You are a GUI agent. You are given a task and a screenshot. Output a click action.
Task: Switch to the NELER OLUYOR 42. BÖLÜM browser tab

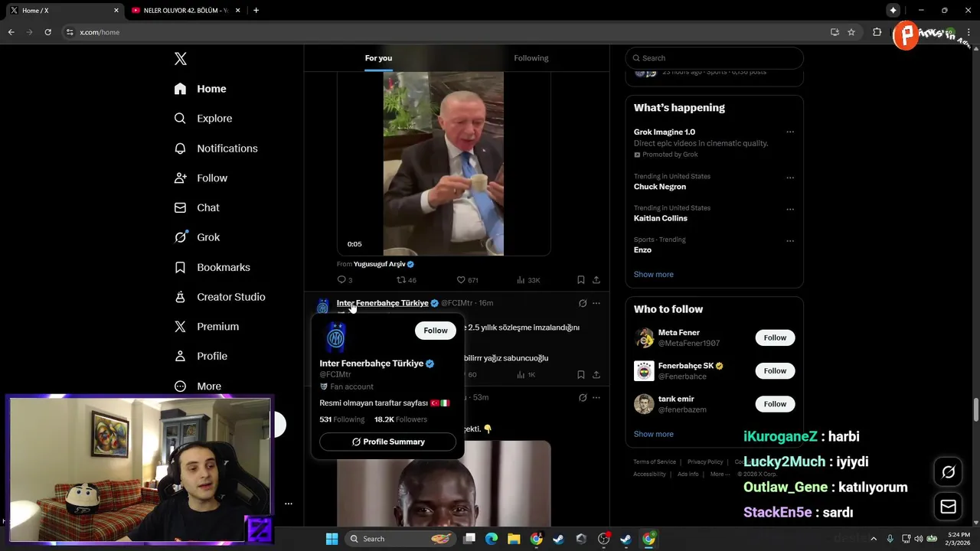[x=185, y=10]
